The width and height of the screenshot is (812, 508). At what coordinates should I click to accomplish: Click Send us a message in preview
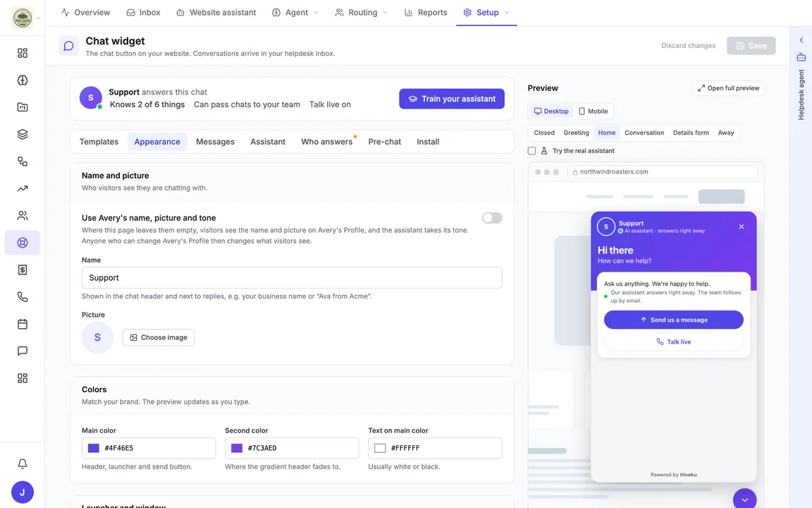click(x=673, y=320)
